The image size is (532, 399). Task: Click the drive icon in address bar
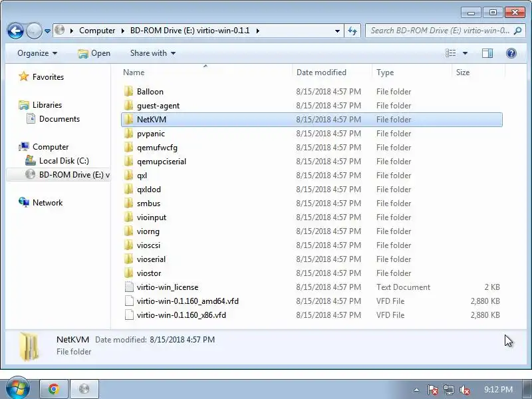click(x=60, y=30)
